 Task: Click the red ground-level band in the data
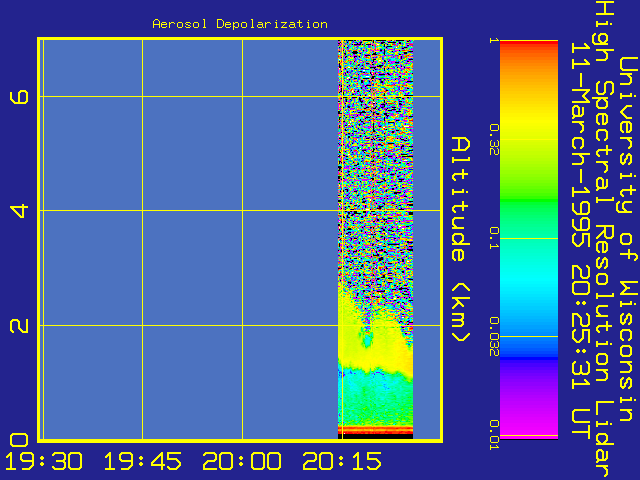click(376, 429)
